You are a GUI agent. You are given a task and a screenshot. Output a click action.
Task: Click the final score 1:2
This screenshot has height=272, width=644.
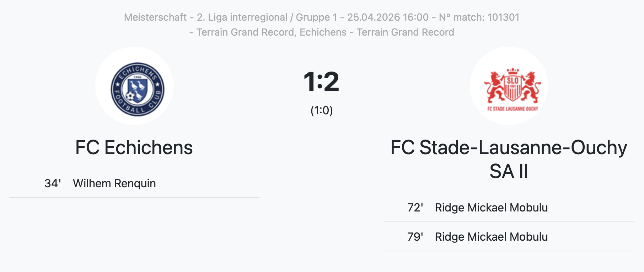[x=321, y=82]
